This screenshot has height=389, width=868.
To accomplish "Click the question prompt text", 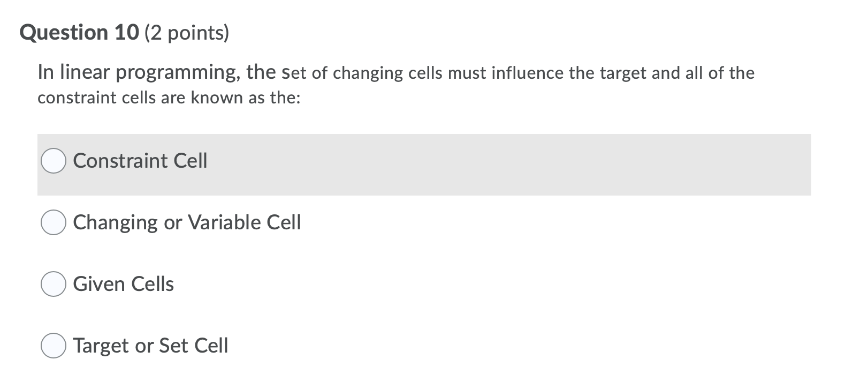I will 396,84.
